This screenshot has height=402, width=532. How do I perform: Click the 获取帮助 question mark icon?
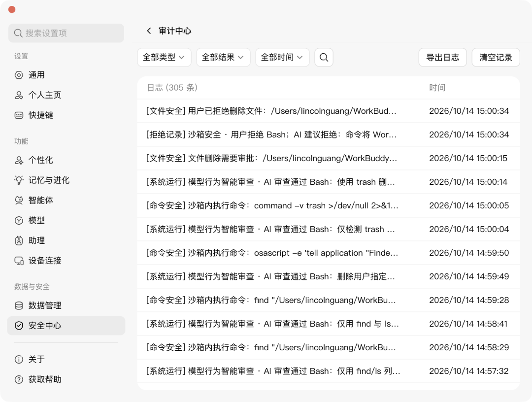(x=19, y=379)
